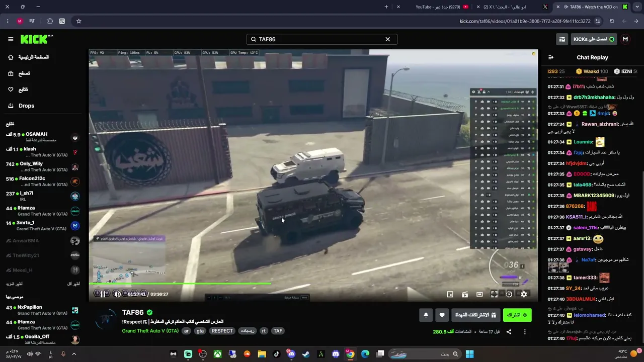The width and height of the screenshot is (644, 362).
Task: Open Browse in the sidebar
Action: coord(19,73)
